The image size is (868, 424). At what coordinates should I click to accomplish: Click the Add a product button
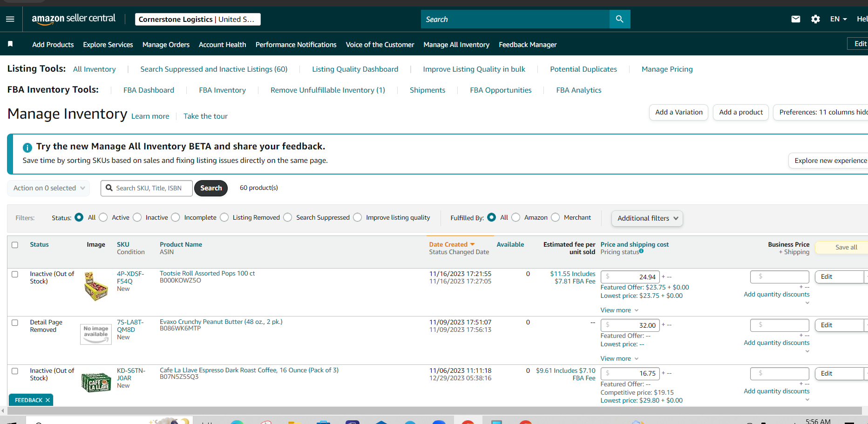pos(741,112)
